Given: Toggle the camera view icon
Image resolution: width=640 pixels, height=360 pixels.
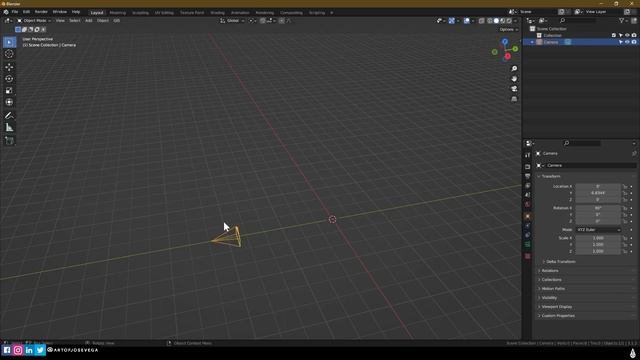Looking at the screenshot, I should 514,89.
